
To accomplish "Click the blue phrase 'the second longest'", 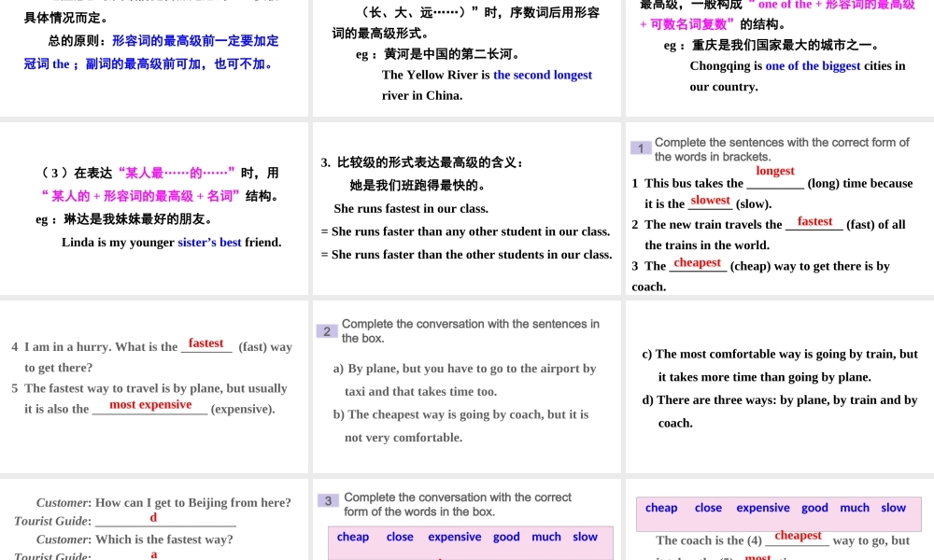I will [543, 75].
